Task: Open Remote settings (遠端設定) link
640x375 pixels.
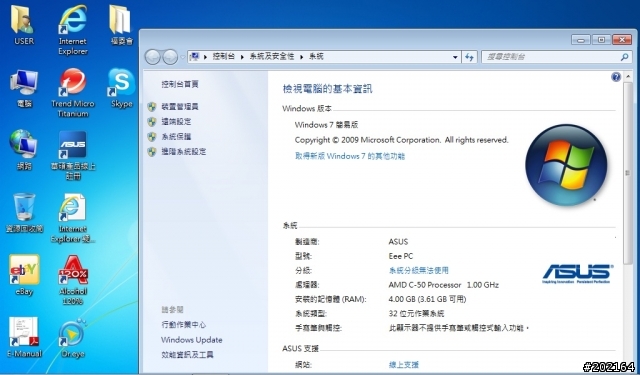Action: point(176,122)
